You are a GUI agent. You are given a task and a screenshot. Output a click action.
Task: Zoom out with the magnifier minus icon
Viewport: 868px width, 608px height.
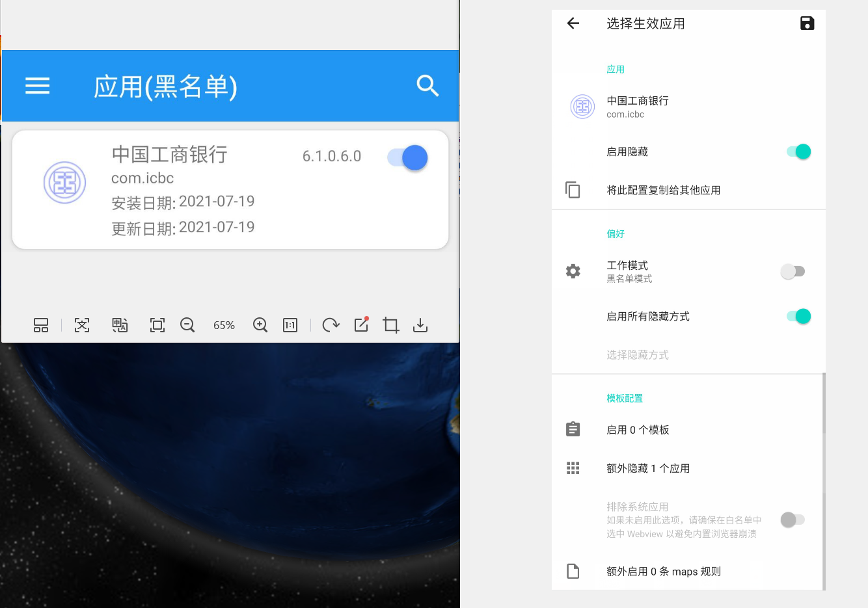pyautogui.click(x=187, y=325)
